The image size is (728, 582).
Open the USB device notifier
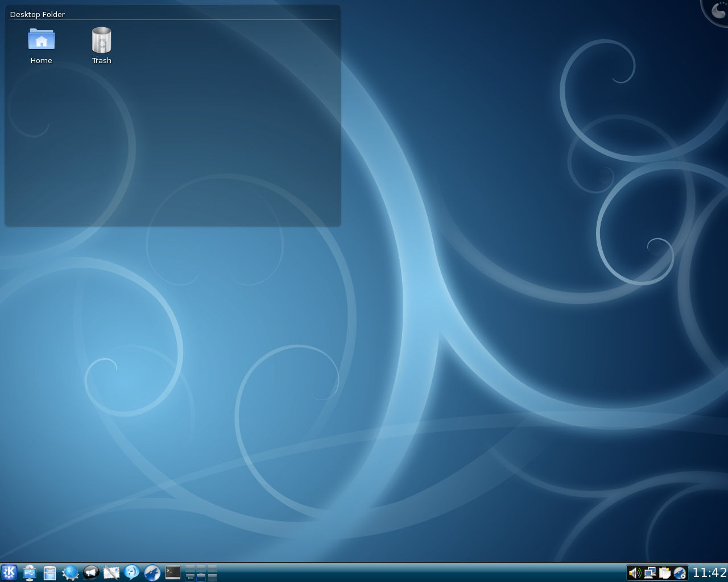pyautogui.click(x=30, y=572)
